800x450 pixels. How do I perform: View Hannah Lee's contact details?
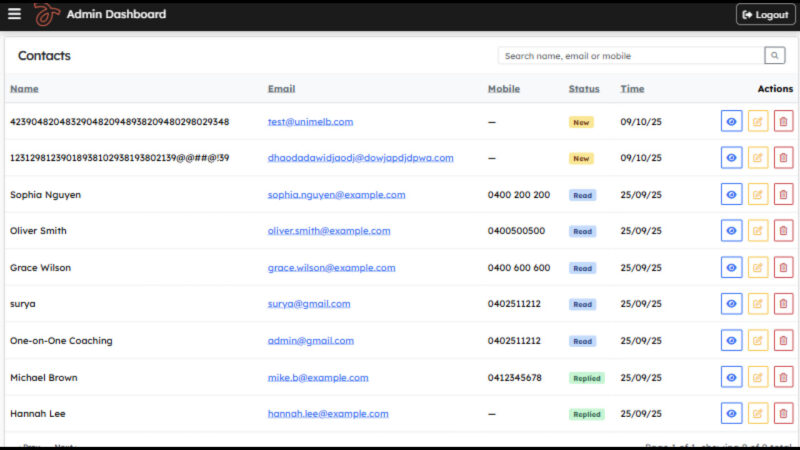(731, 413)
